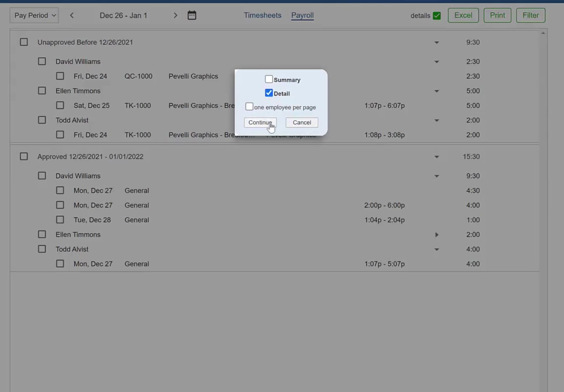This screenshot has width=564, height=392.
Task: Click Pevelli Graphics in the QC-1000 row
Action: coord(193,76)
